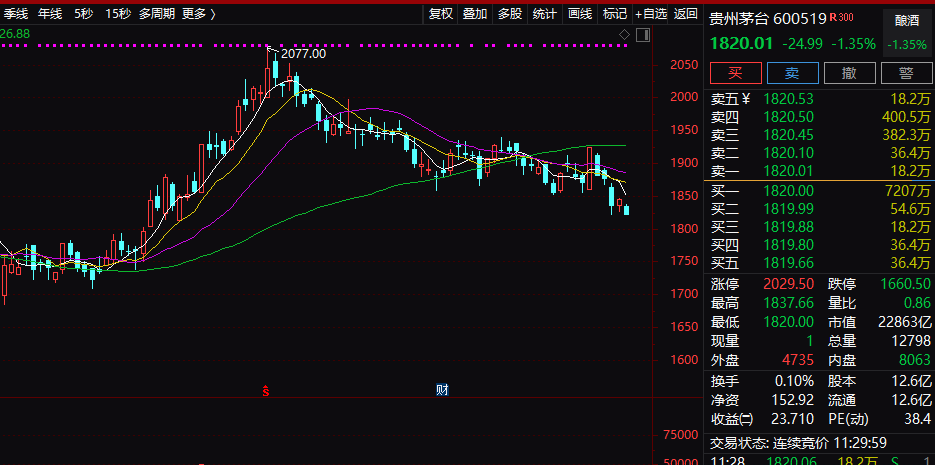Click the -1.35% change percentage
This screenshot has width=935, height=465.
(x=853, y=44)
